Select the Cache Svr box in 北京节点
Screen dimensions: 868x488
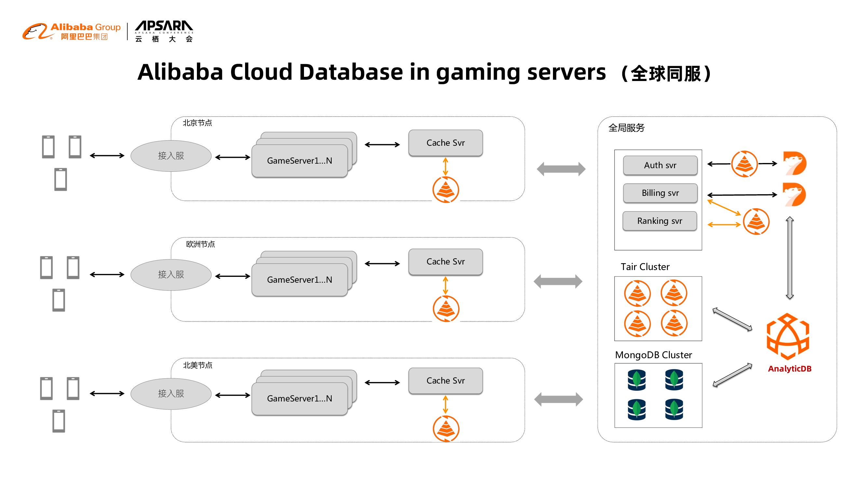pyautogui.click(x=445, y=143)
